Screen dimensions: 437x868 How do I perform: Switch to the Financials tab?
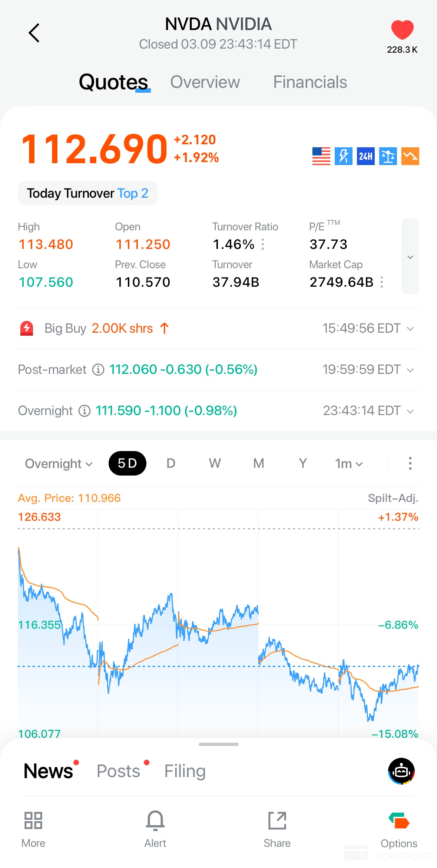click(310, 82)
